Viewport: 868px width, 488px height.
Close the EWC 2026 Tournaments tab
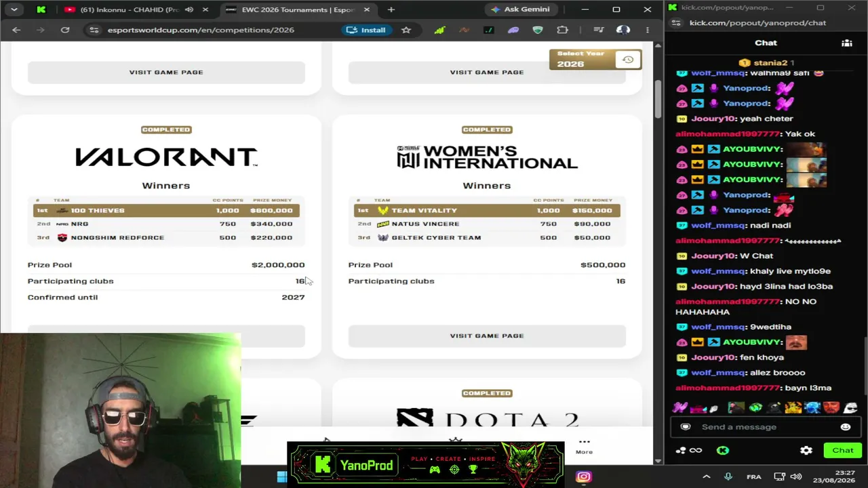(367, 9)
